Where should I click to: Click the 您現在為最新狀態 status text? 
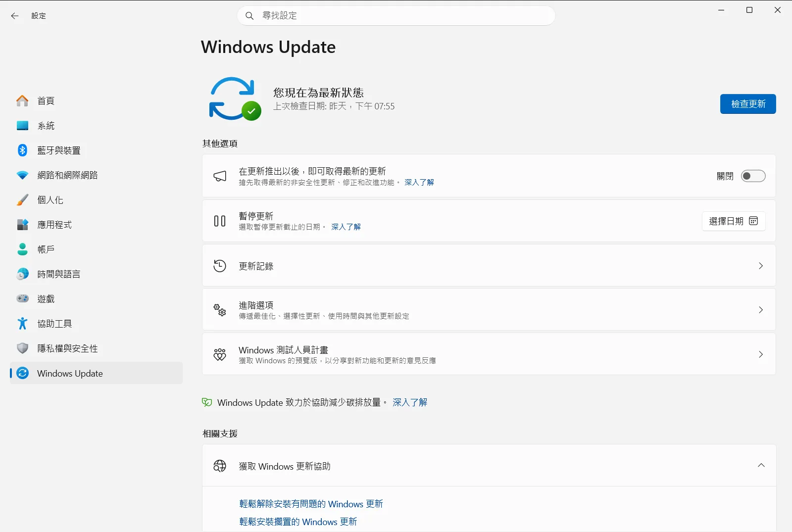pyautogui.click(x=318, y=93)
